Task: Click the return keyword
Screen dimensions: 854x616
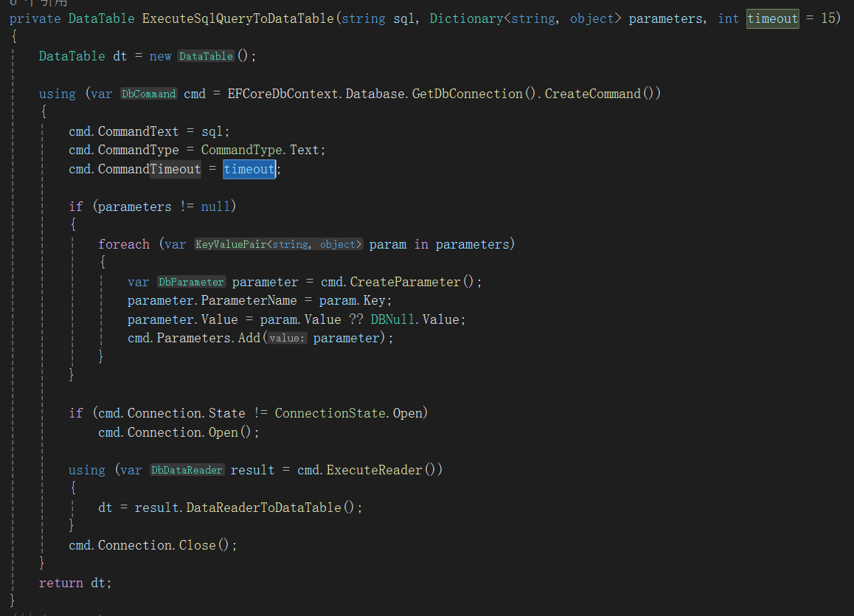Action: click(61, 582)
